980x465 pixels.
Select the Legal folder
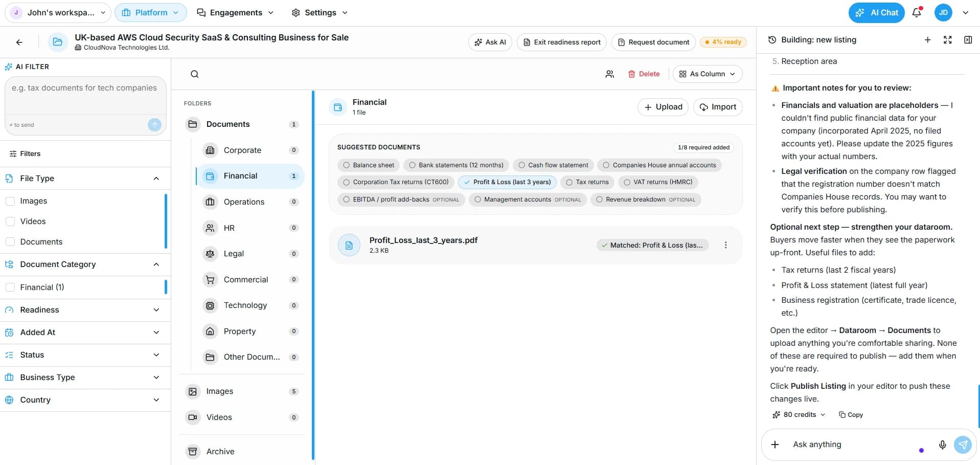point(250,254)
